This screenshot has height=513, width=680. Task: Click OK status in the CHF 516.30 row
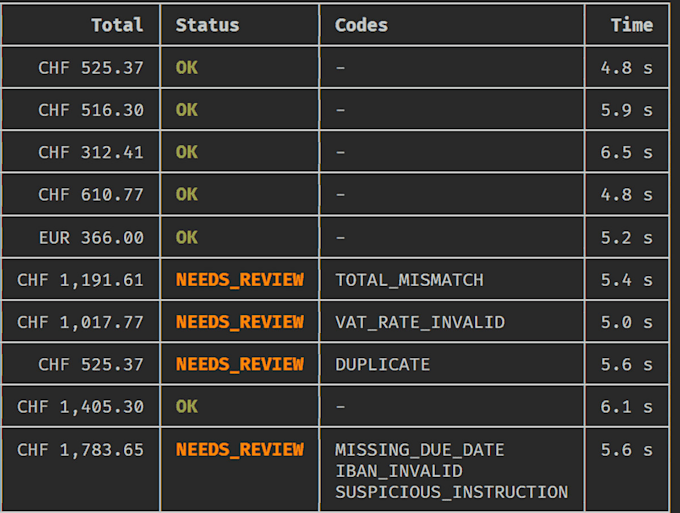pyautogui.click(x=186, y=110)
